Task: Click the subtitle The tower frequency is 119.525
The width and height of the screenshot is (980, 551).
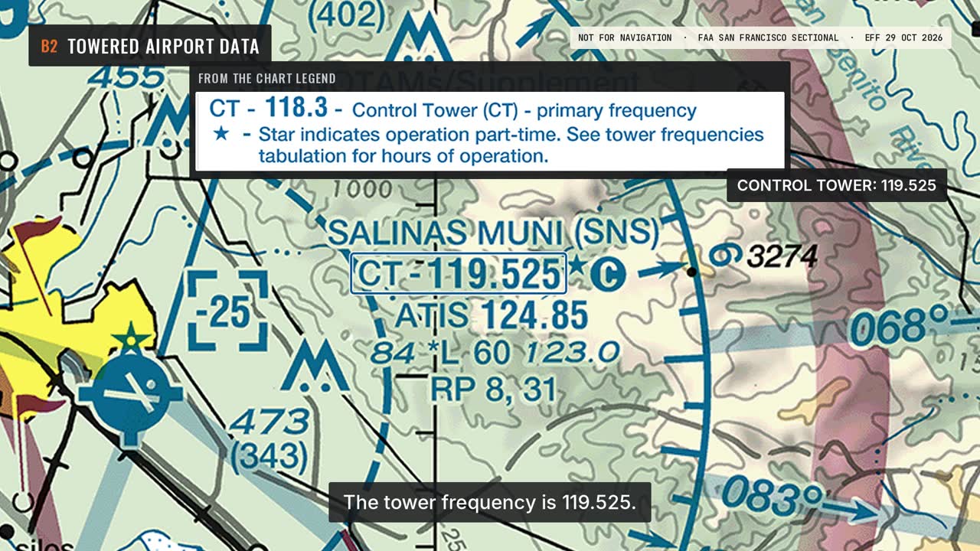Action: (490, 503)
